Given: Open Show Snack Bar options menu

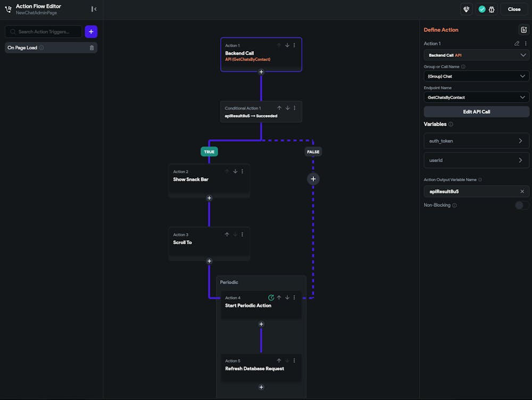Looking at the screenshot, I should point(242,171).
